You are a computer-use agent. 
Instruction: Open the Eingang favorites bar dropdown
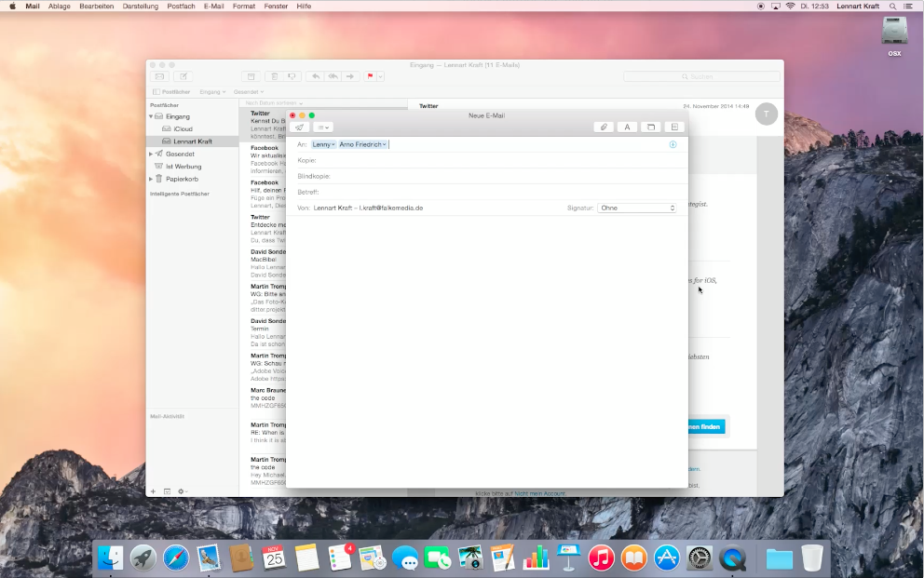[212, 92]
